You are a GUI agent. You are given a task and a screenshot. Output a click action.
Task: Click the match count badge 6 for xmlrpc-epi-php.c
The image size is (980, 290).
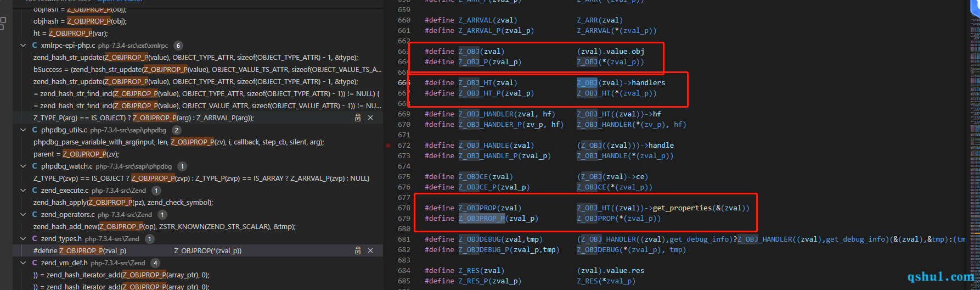pyautogui.click(x=178, y=46)
